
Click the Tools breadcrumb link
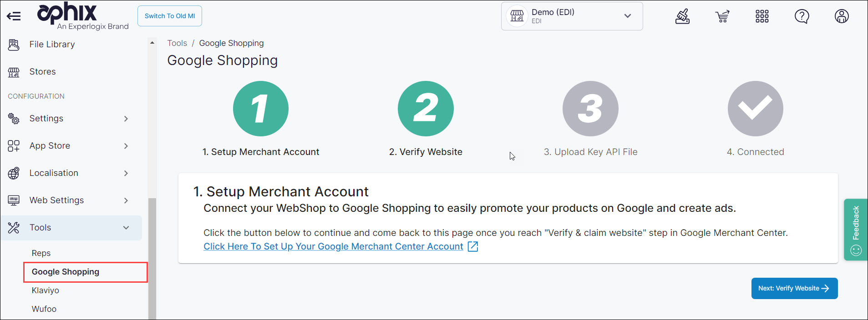coord(177,43)
